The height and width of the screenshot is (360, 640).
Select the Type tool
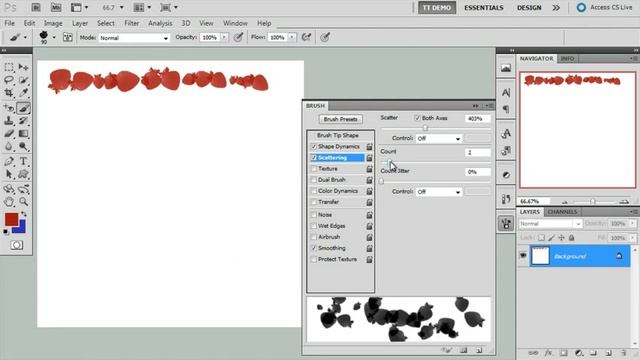pos(23,161)
